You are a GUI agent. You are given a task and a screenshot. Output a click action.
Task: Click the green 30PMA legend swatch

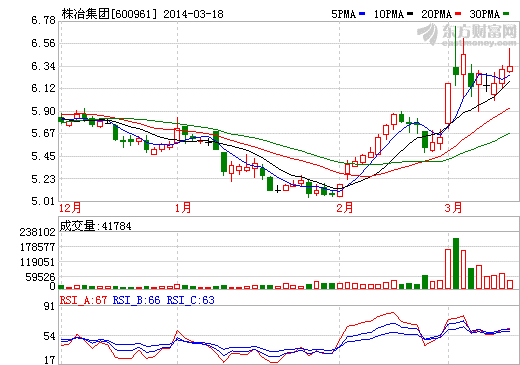click(x=506, y=14)
